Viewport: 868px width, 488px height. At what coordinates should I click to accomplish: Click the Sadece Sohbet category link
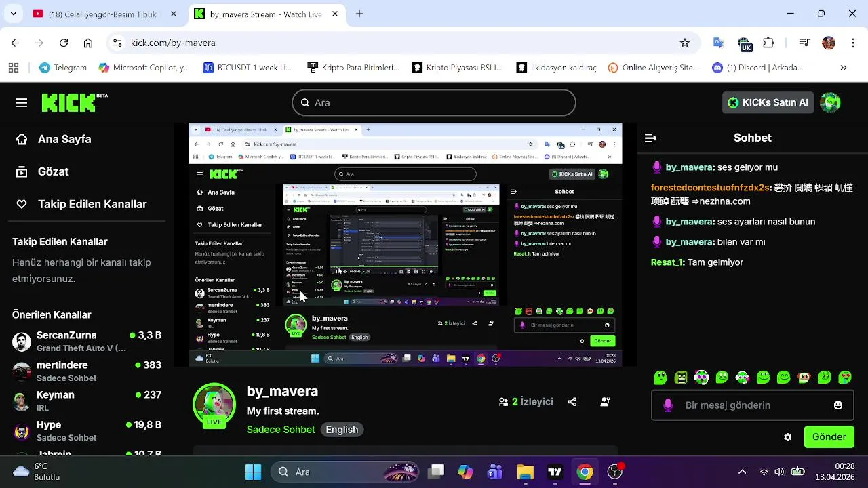tap(281, 430)
